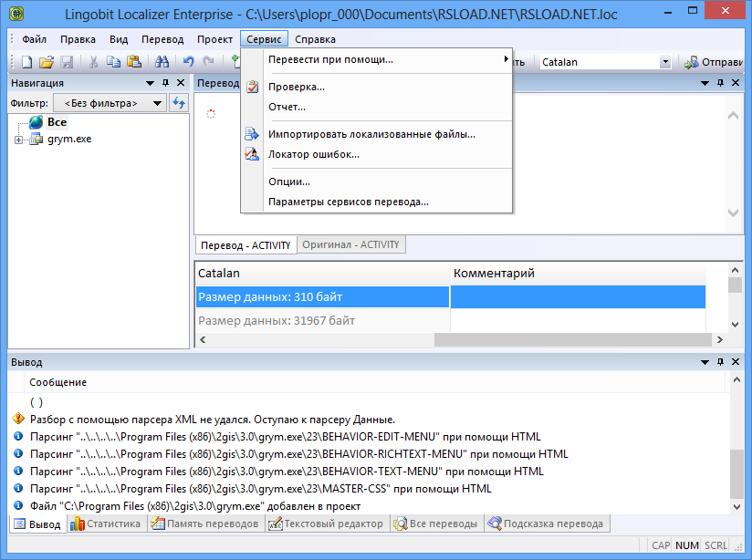Click the Paste clipboard toolbar icon
Screen dimensions: 752x560
[134, 62]
